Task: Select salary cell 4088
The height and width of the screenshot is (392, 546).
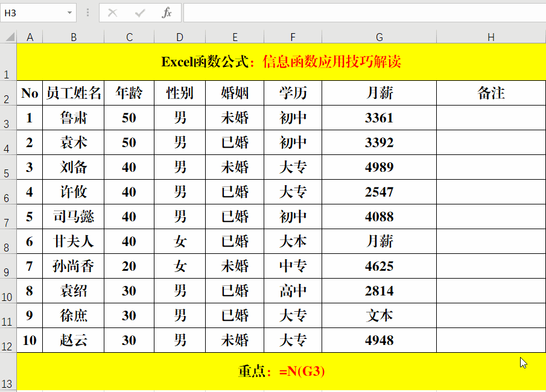Action: click(379, 217)
